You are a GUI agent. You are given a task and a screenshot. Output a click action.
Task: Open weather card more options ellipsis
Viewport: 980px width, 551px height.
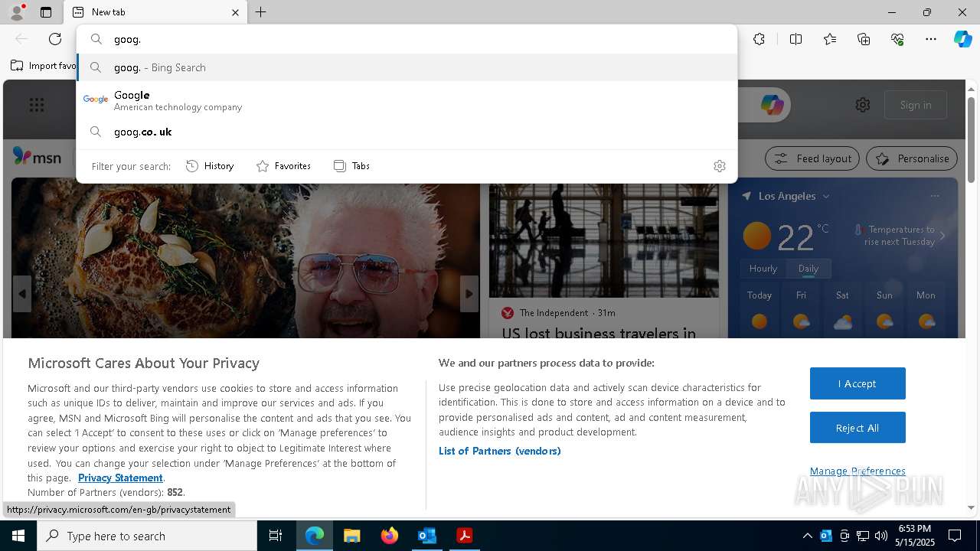(x=934, y=196)
